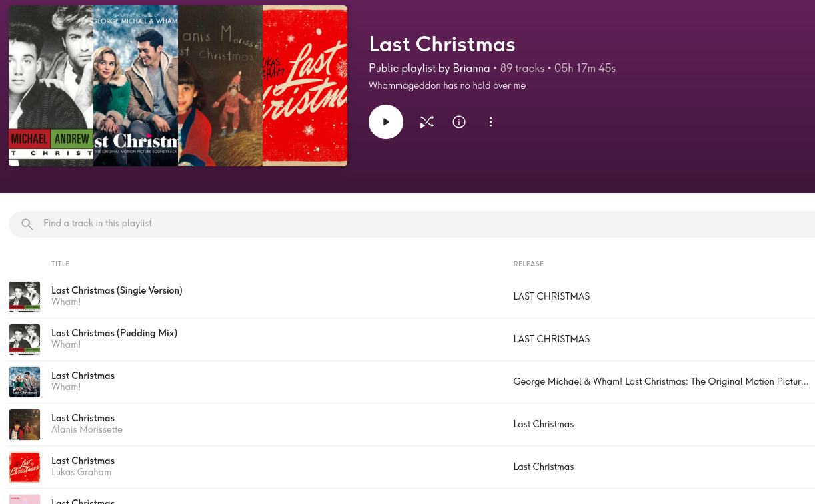Click album art for Last Christmas (Pudding Mix)

25,340
